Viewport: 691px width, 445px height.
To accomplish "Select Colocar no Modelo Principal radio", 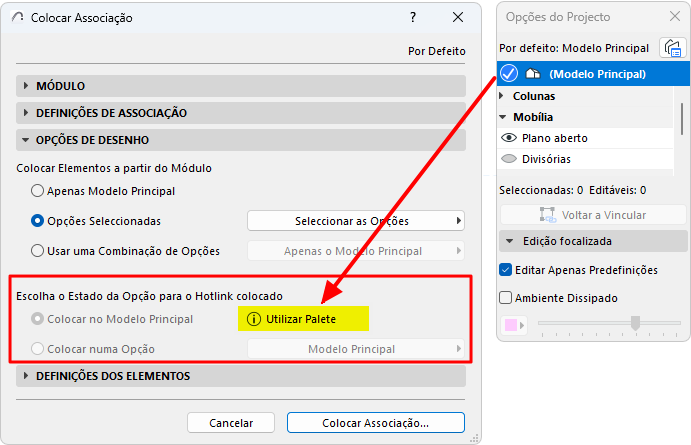I will (37, 319).
